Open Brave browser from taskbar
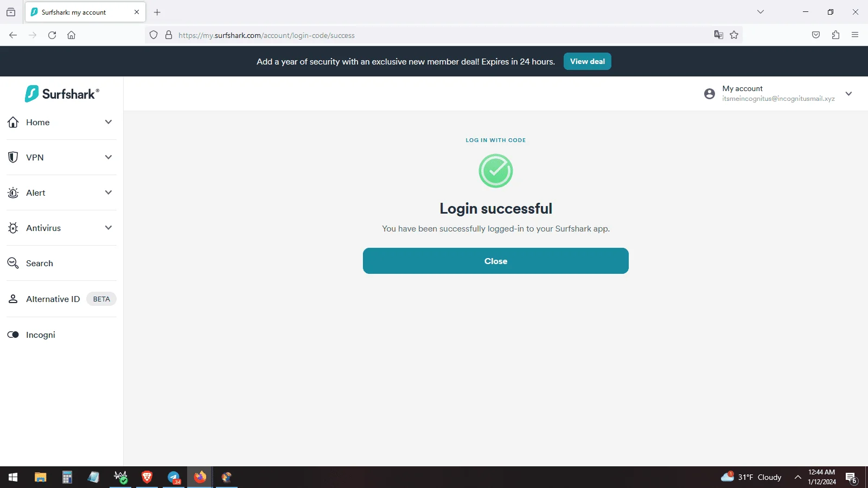The width and height of the screenshot is (868, 488). point(147,477)
